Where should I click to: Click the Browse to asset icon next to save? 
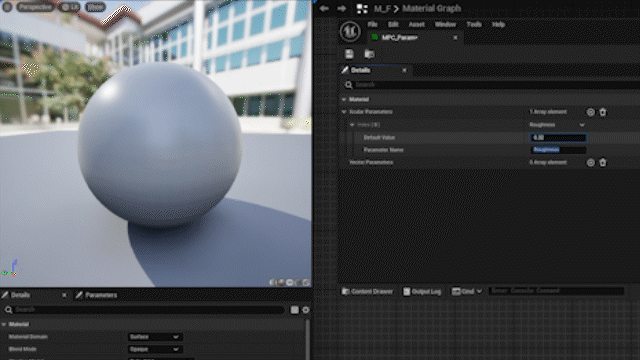(369, 54)
